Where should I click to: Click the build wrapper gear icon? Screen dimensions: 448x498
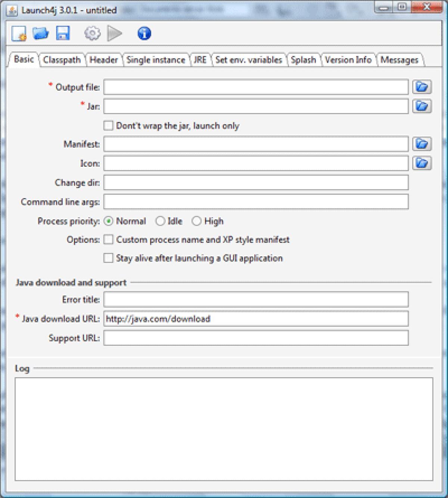tap(92, 34)
